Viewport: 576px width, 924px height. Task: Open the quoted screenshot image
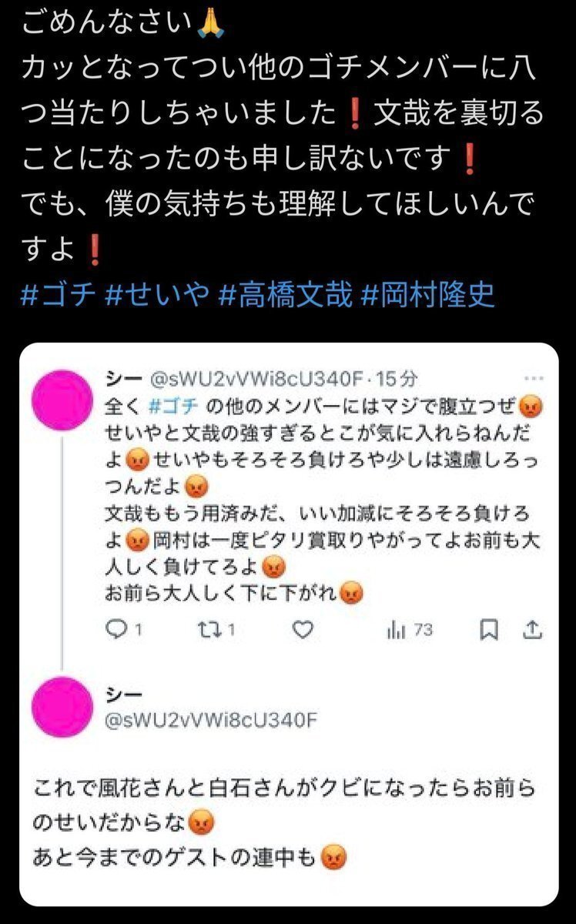pos(288,624)
